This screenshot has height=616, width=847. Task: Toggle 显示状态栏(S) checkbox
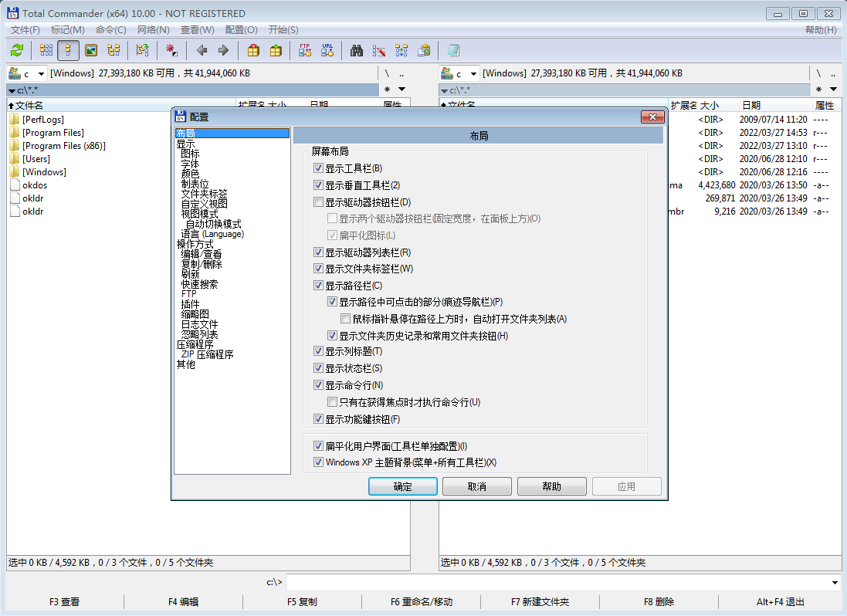click(318, 368)
